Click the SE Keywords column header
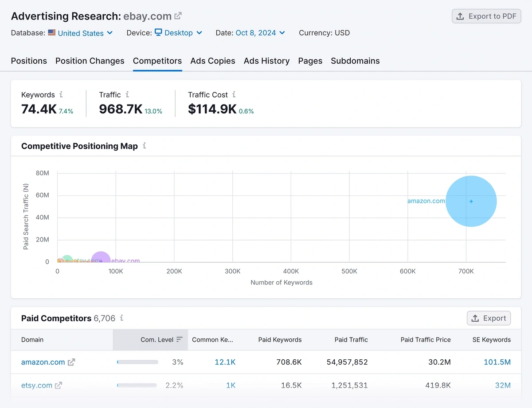This screenshot has width=532, height=408. click(492, 340)
